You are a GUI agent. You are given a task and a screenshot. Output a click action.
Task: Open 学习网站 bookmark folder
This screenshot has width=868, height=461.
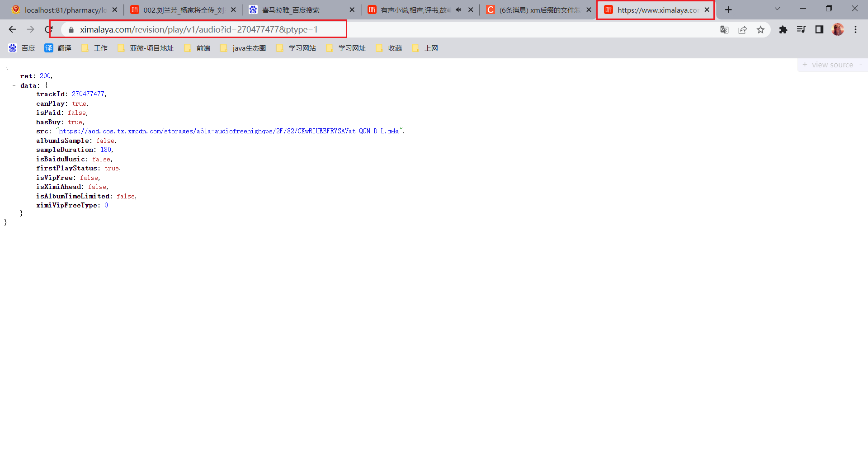point(296,48)
